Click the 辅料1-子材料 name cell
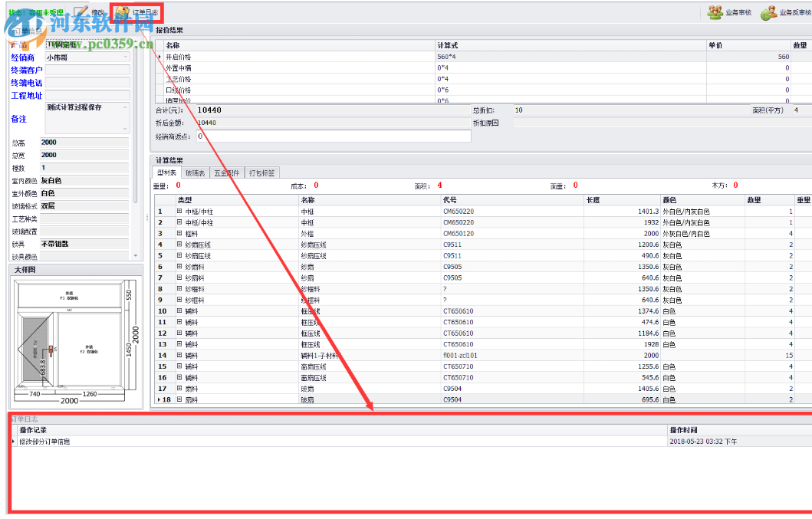The image size is (812, 519). pyautogui.click(x=370, y=355)
